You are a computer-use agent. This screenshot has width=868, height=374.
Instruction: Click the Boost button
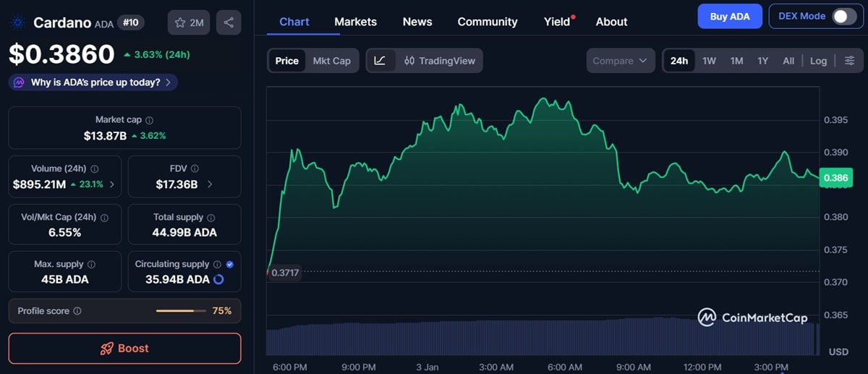[x=124, y=349]
